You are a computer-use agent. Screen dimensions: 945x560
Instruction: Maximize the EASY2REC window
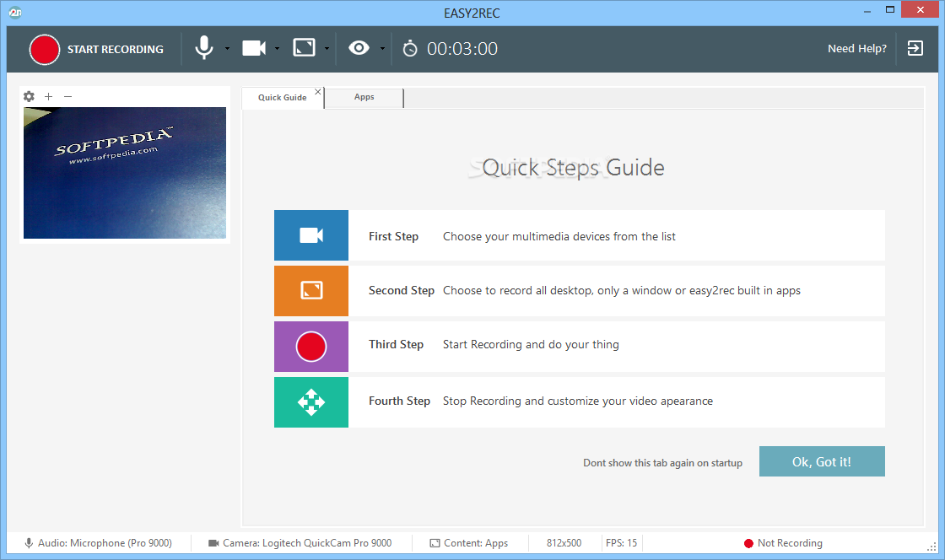pyautogui.click(x=890, y=9)
